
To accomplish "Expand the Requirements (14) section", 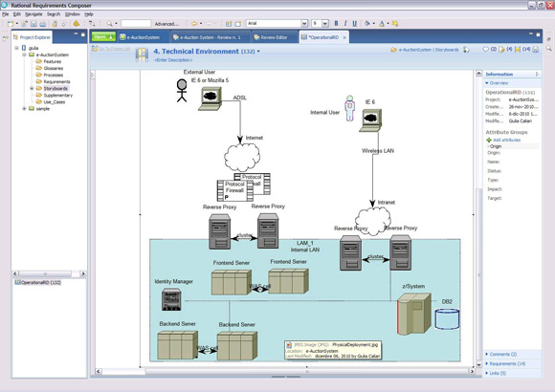I will 487,363.
